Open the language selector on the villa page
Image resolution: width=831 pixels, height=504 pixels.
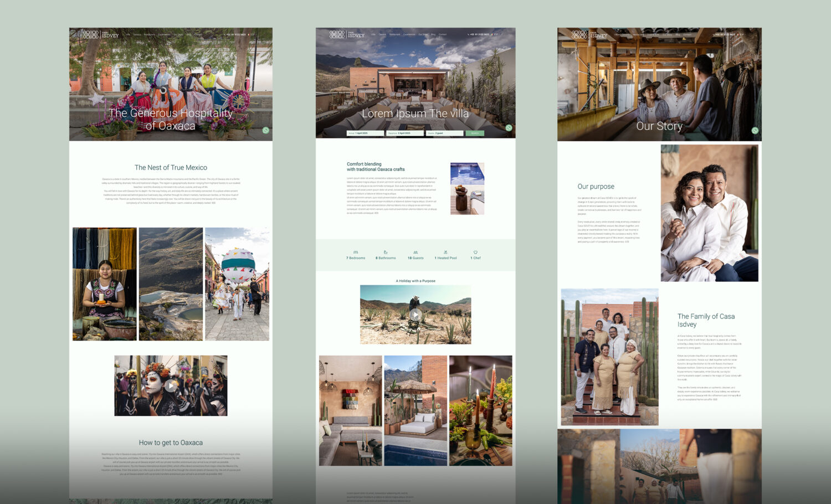496,34
